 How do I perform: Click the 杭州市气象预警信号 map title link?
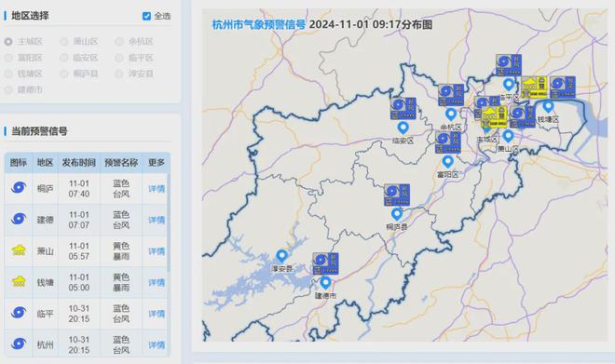point(258,25)
